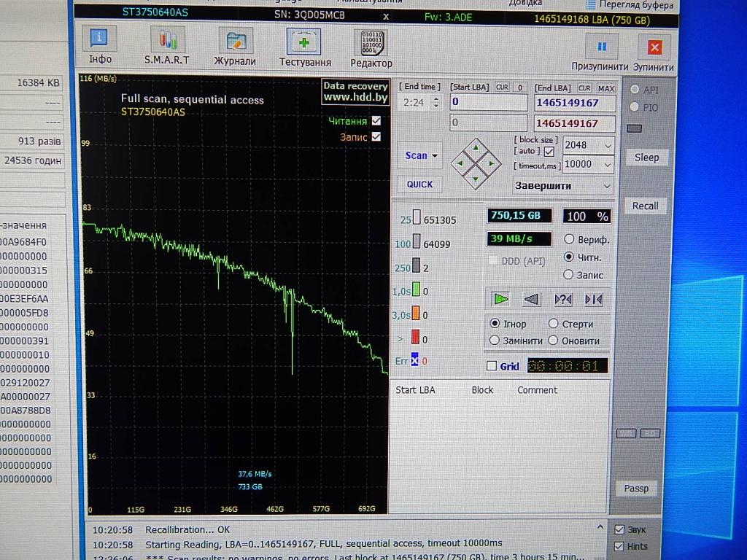747x560 pixels.
Task: Click the 39 MB/s speed readout
Action: (519, 238)
